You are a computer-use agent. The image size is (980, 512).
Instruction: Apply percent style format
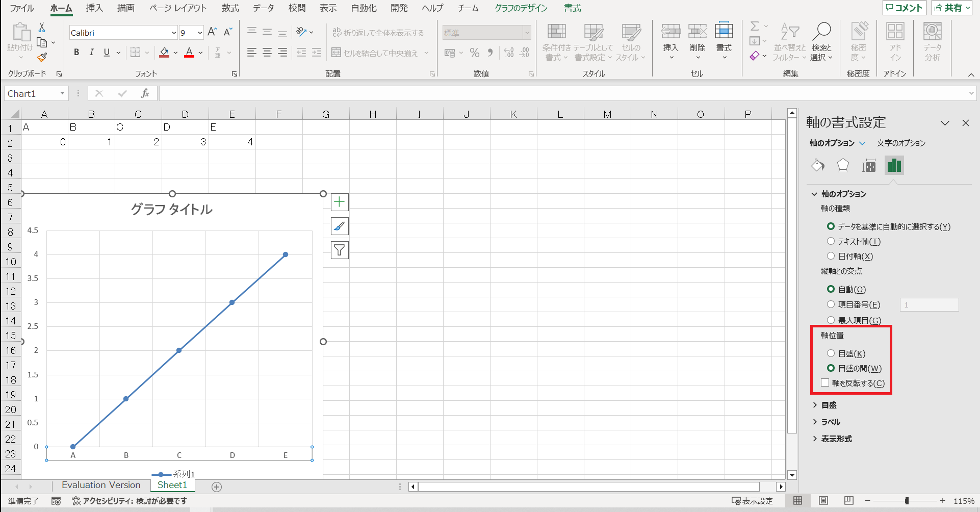(x=475, y=53)
